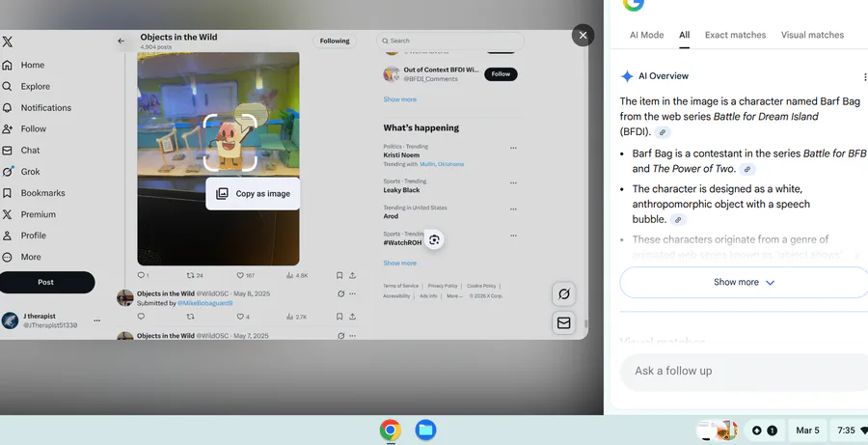Open @MikeBobaguard9 profile link
868x445 pixels.
(204, 303)
